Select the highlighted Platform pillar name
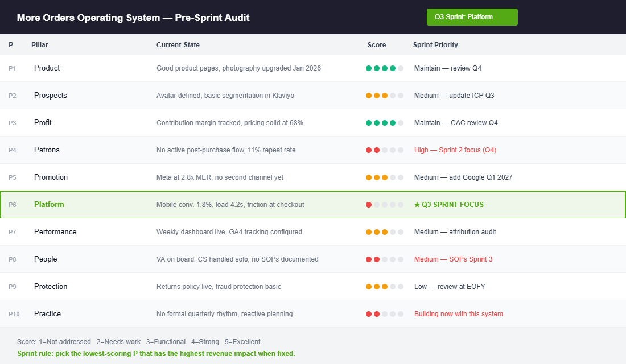This screenshot has width=626, height=364. coord(49,204)
